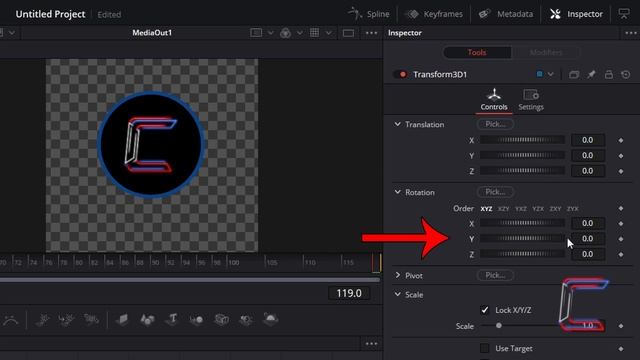Open dropdown beside the viewer grid icon
This screenshot has width=640, height=360.
click(328, 33)
